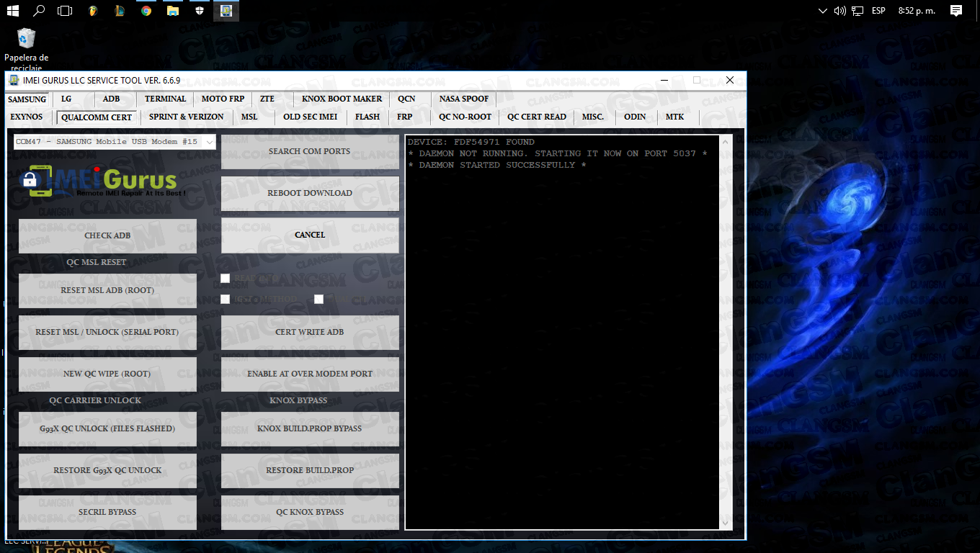
Task: Open network status tray icon
Action: (857, 11)
